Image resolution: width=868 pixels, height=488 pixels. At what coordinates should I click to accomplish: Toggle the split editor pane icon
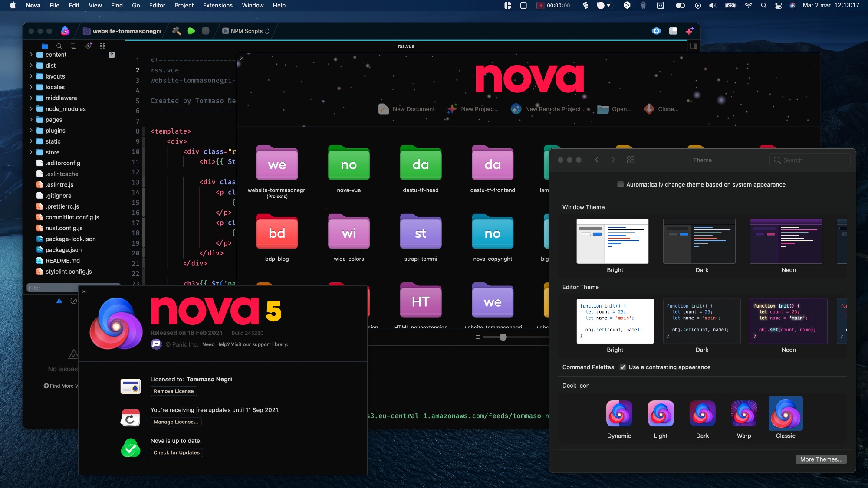[694, 46]
